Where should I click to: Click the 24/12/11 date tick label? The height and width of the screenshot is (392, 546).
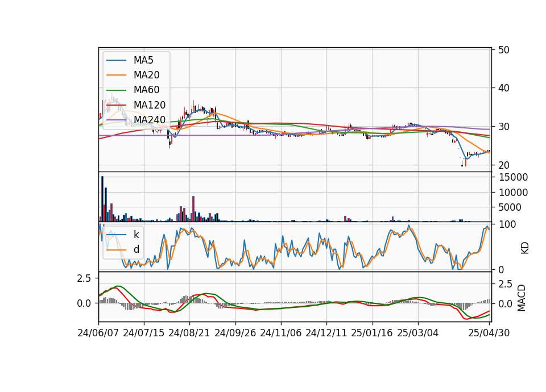point(326,333)
